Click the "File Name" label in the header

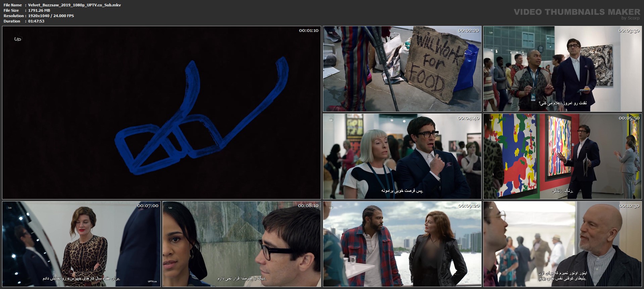click(x=13, y=5)
